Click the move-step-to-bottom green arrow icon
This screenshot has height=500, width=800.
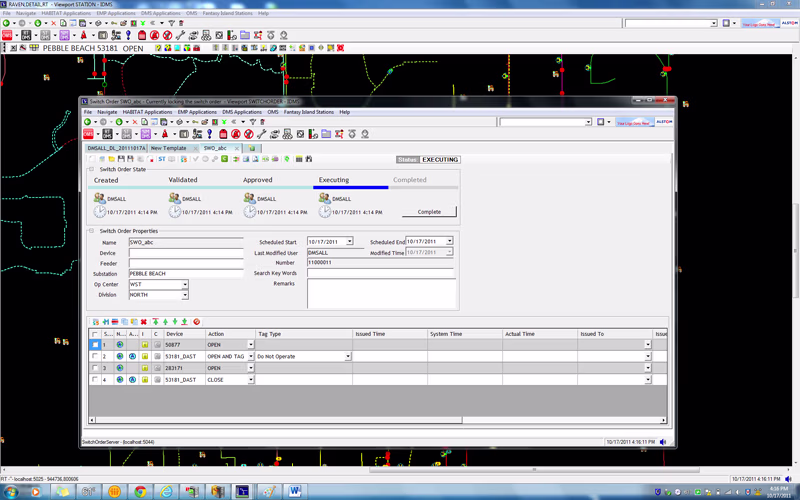(184, 322)
